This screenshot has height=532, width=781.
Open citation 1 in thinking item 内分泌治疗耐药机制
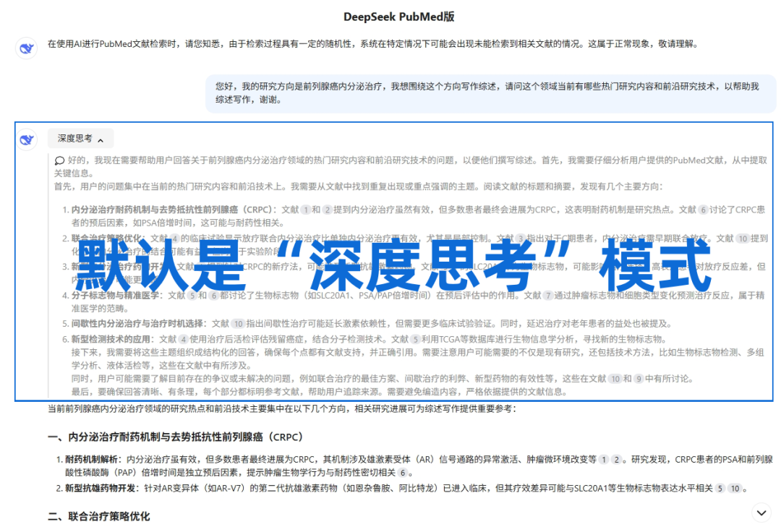point(306,210)
